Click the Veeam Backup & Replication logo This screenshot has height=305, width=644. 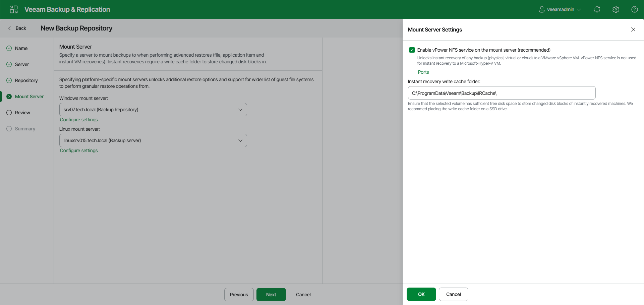(67, 9)
